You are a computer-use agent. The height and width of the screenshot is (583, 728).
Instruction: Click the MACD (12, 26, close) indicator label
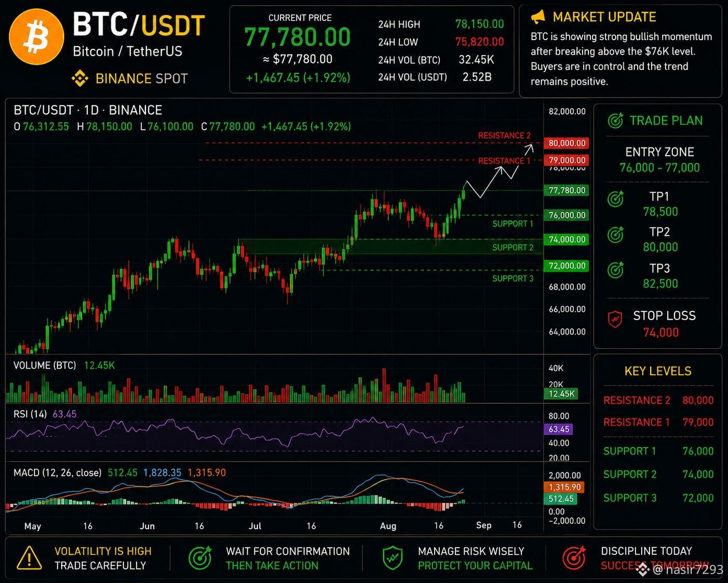58,473
